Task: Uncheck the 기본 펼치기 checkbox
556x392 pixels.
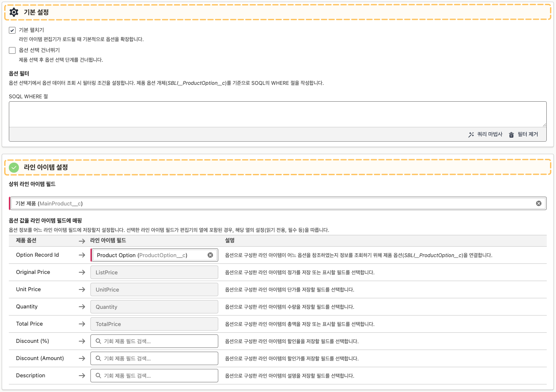Action: [x=12, y=30]
